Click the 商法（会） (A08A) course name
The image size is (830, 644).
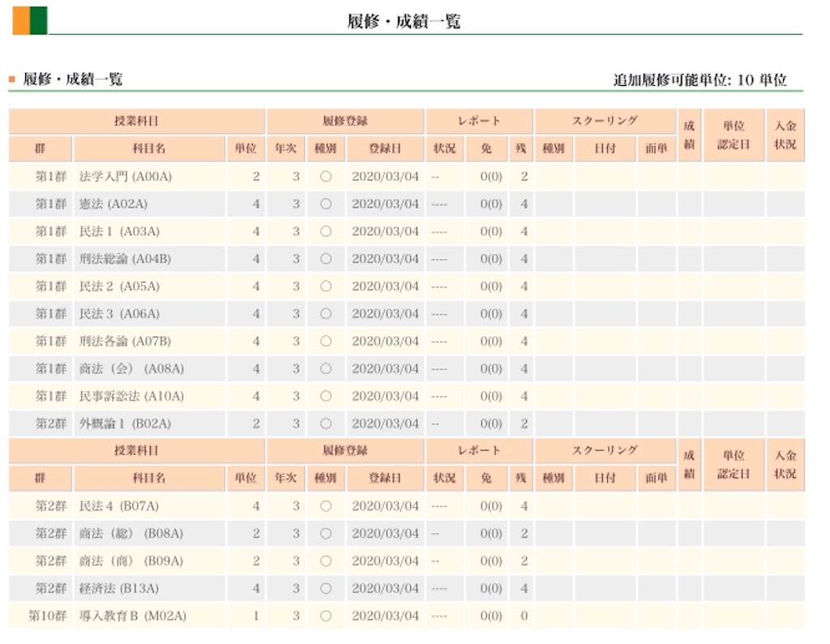131,369
